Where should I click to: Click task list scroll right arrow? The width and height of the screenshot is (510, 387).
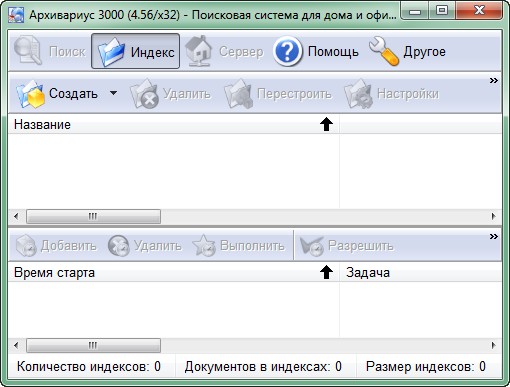(x=494, y=346)
